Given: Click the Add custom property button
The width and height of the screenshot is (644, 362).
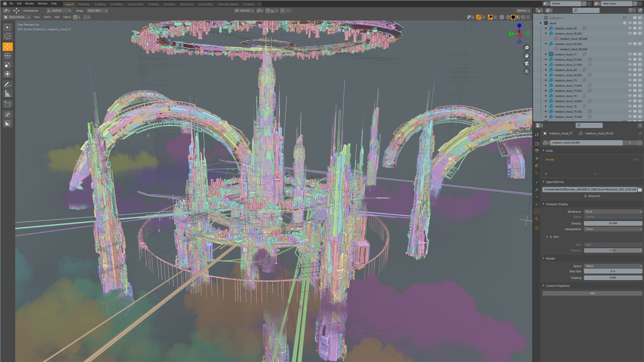Looking at the screenshot, I should point(592,293).
